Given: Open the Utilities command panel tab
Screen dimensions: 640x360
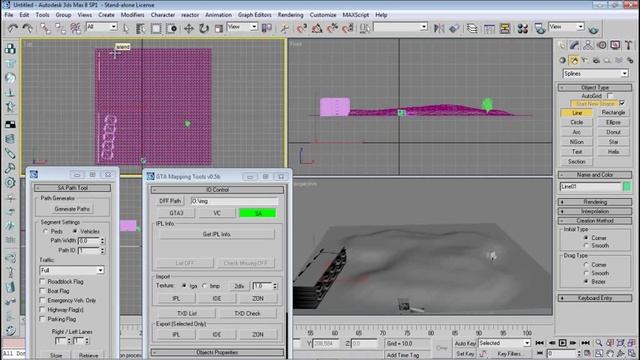Looking at the screenshot, I should tap(629, 45).
